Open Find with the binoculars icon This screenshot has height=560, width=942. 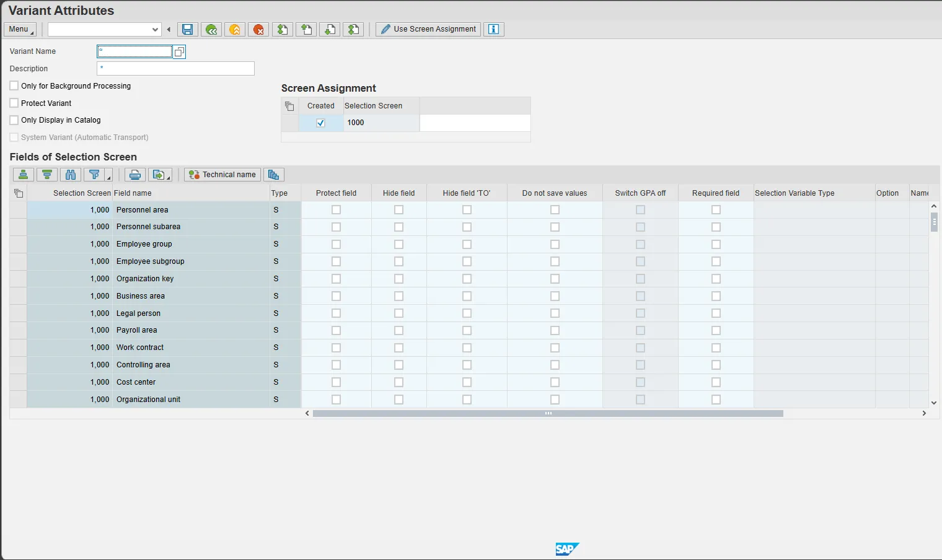coord(71,175)
